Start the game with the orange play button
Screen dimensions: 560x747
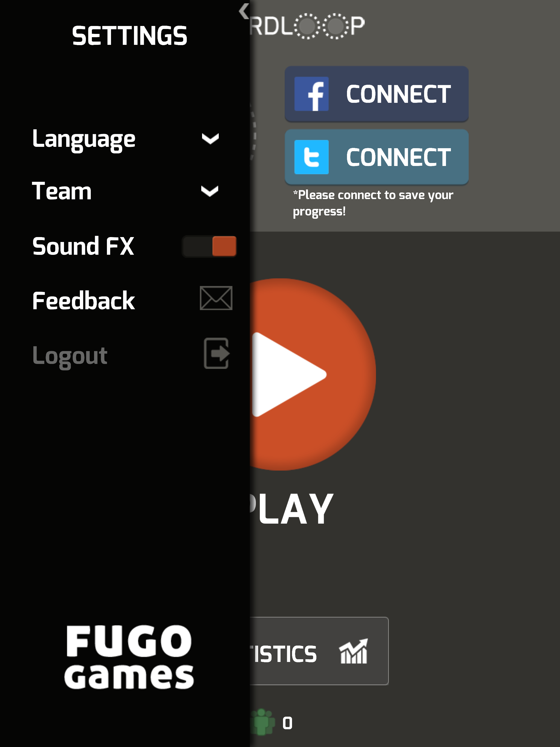(x=313, y=374)
